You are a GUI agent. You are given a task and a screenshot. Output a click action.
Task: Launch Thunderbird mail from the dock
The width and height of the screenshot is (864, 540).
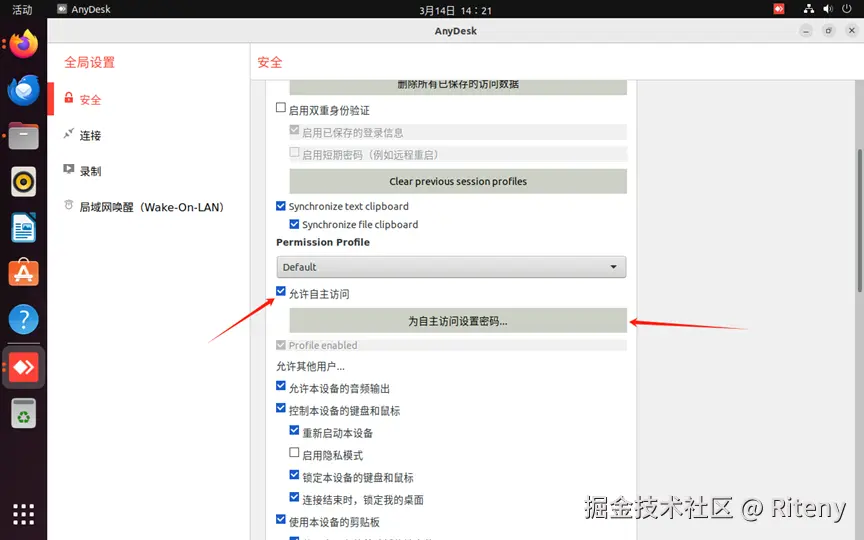pyautogui.click(x=23, y=90)
